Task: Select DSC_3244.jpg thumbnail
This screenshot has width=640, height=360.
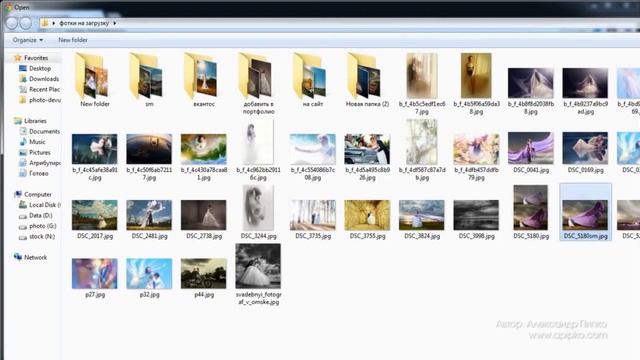Action: coord(258,208)
